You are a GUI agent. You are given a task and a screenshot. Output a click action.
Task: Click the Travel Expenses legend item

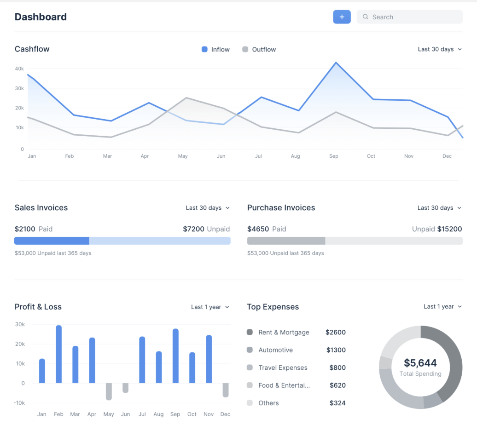(283, 368)
